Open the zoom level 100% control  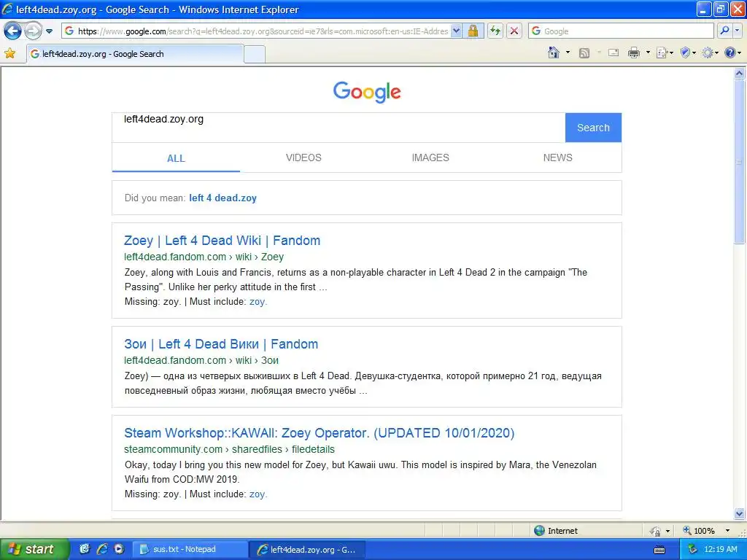[x=699, y=531]
